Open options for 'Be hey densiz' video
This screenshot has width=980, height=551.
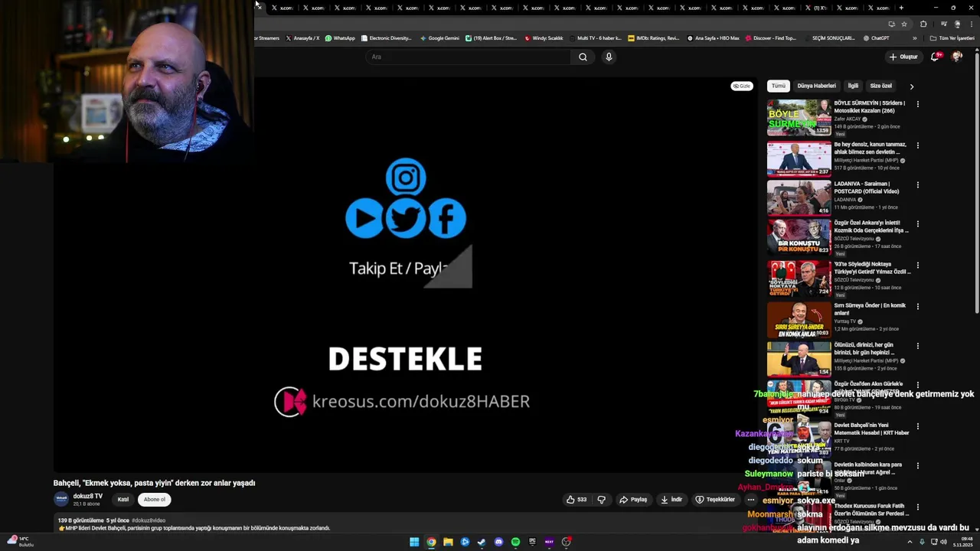917,145
